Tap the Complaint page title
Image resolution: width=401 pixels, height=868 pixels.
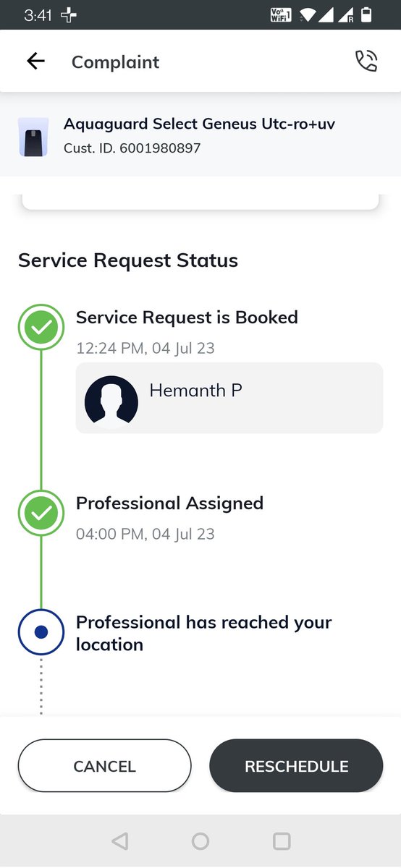pyautogui.click(x=116, y=62)
